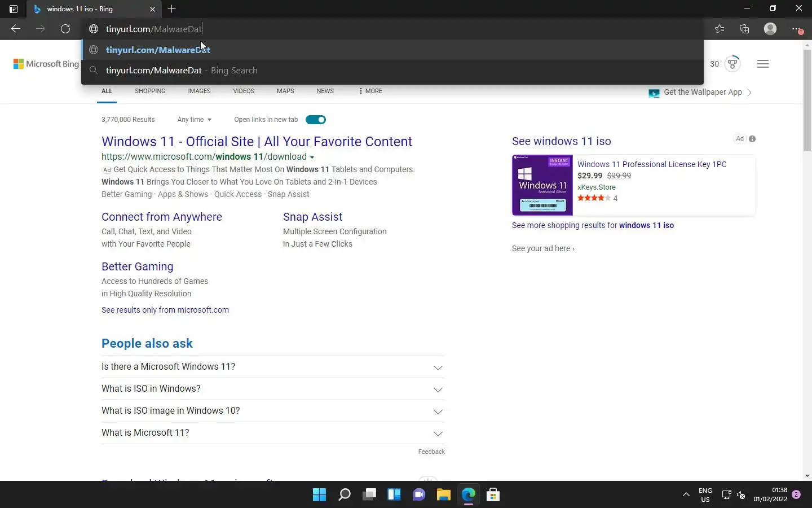Open the browser profile avatar

[770, 29]
